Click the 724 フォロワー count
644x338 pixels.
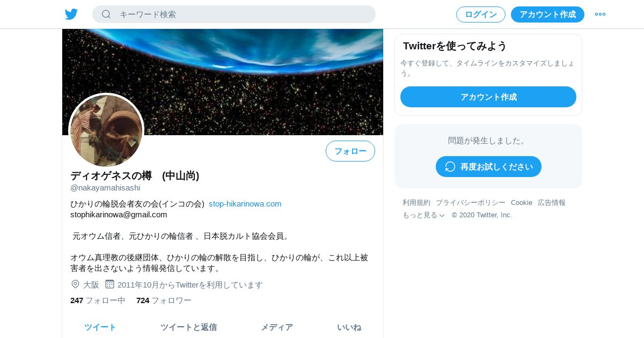point(164,300)
